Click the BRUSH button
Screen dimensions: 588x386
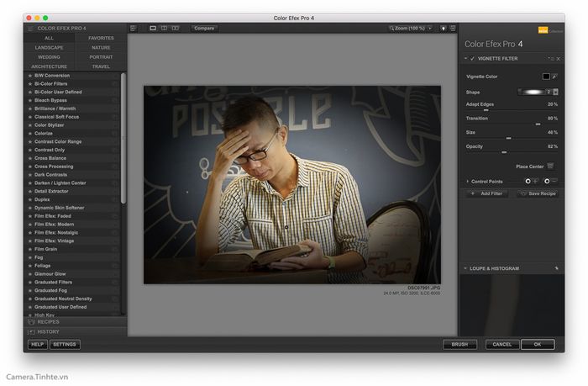coord(459,344)
